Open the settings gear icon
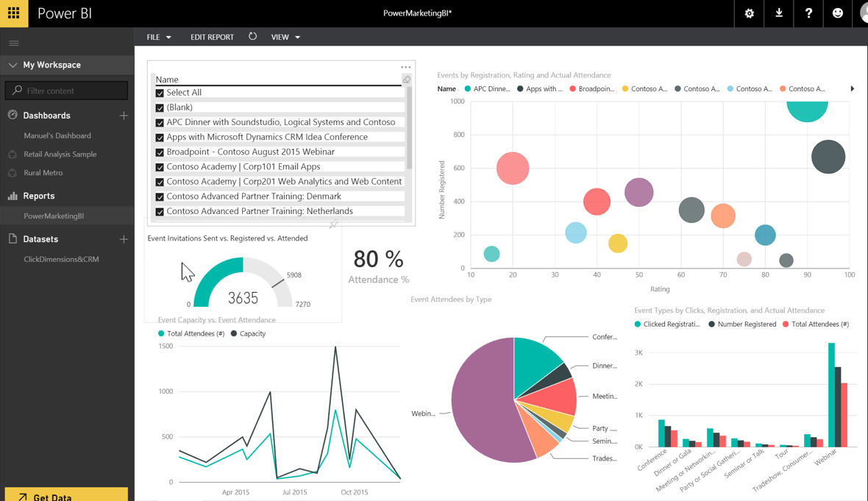The image size is (868, 501). pos(749,13)
